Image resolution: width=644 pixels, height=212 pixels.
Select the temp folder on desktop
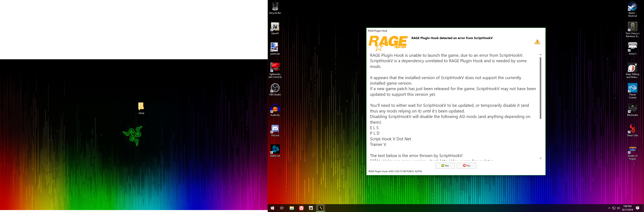tap(141, 107)
